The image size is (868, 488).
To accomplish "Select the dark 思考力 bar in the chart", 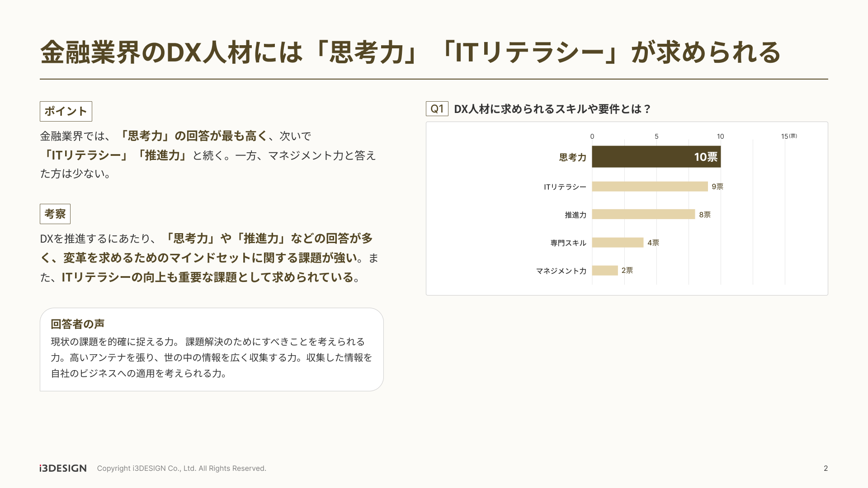I will (x=642, y=157).
